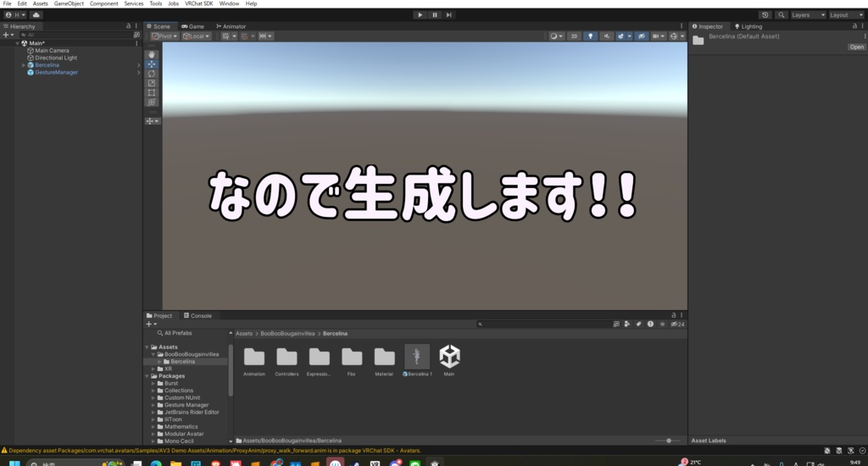868x466 pixels.
Task: Click Search by Type icon in Project
Action: point(627,325)
